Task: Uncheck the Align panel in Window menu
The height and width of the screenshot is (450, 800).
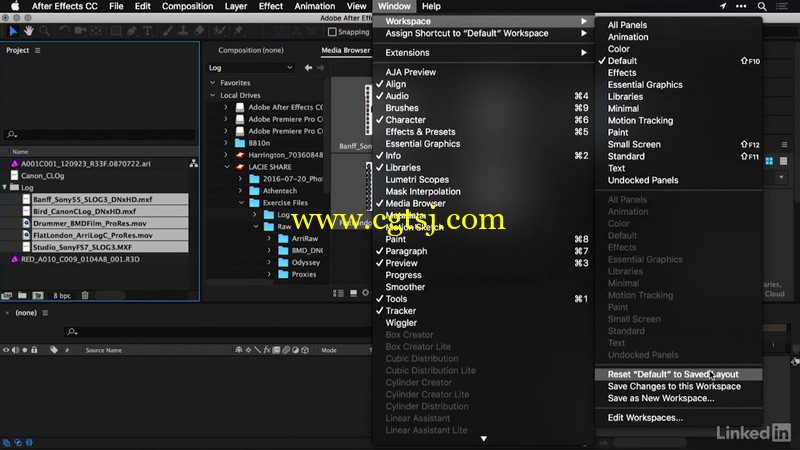Action: click(x=483, y=84)
